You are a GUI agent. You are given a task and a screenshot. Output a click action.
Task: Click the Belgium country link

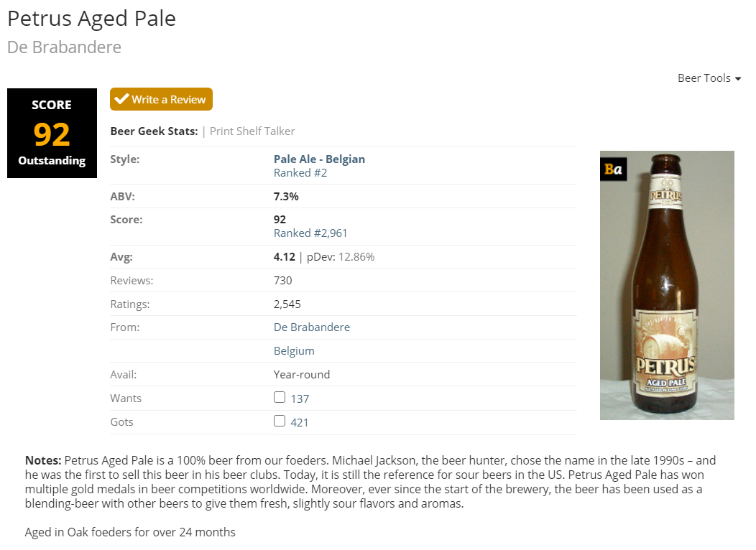click(x=294, y=351)
